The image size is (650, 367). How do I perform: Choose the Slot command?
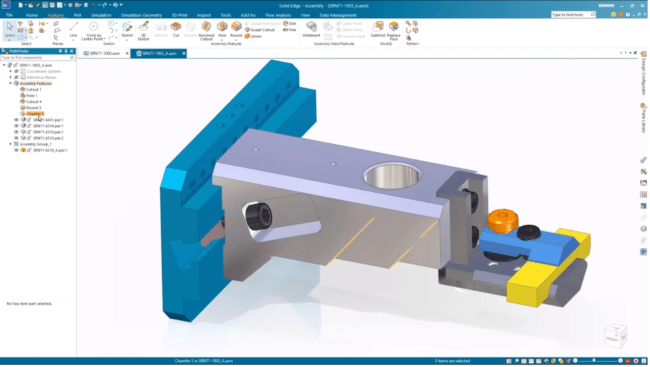click(290, 24)
